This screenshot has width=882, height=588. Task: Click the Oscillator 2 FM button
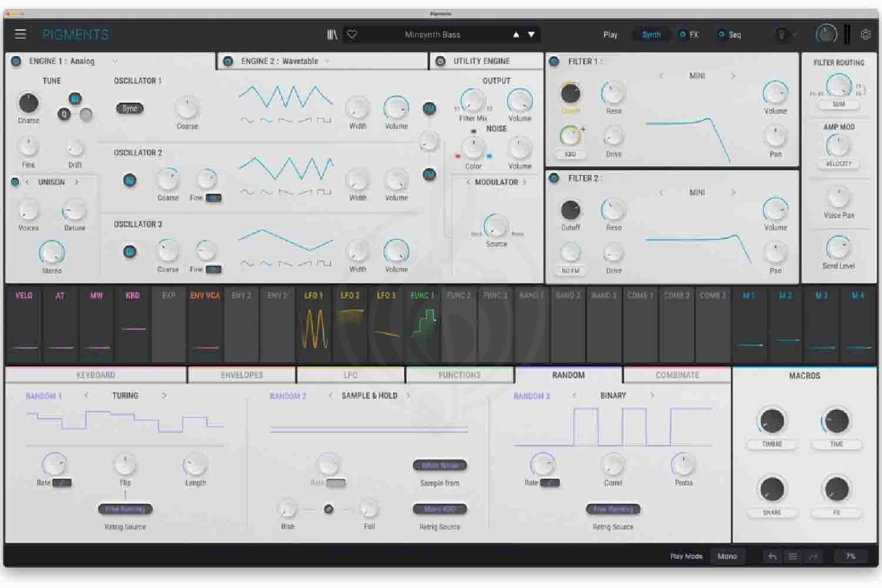coord(430,175)
